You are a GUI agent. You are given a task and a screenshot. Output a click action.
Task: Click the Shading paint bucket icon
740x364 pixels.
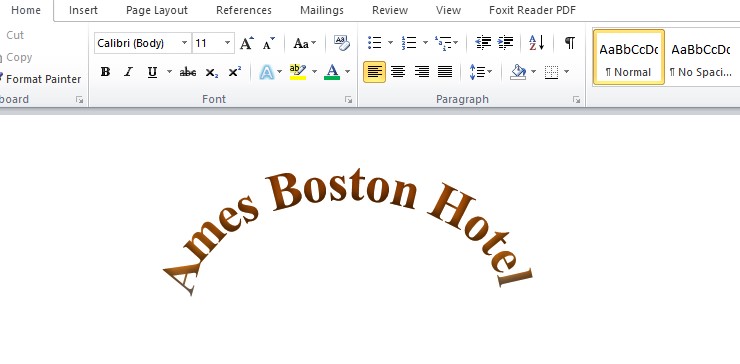518,72
